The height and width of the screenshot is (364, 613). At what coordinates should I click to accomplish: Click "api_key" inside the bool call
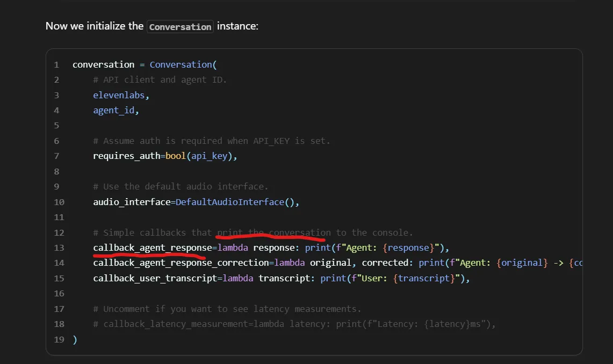click(209, 156)
